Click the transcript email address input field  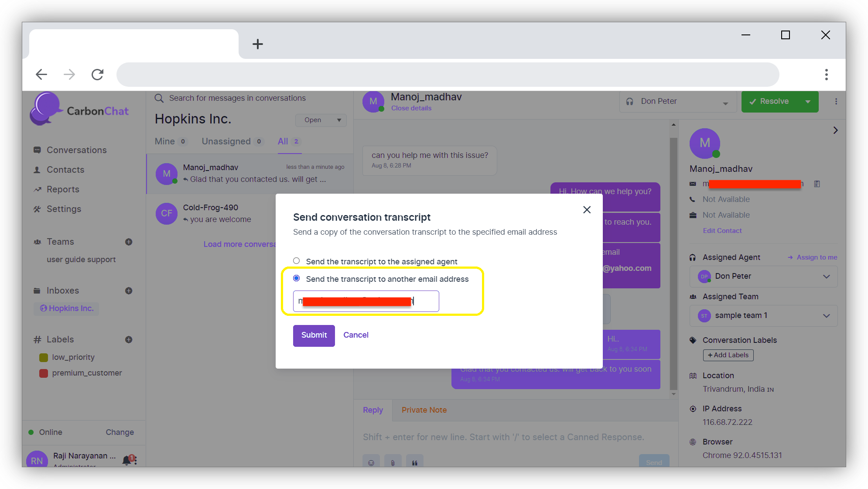point(366,301)
